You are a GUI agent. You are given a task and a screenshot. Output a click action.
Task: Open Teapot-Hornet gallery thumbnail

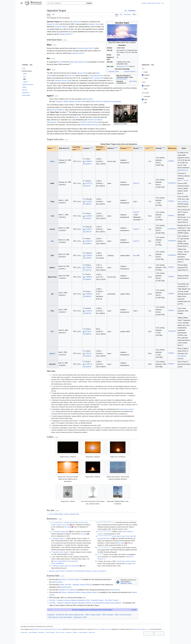point(68,447)
